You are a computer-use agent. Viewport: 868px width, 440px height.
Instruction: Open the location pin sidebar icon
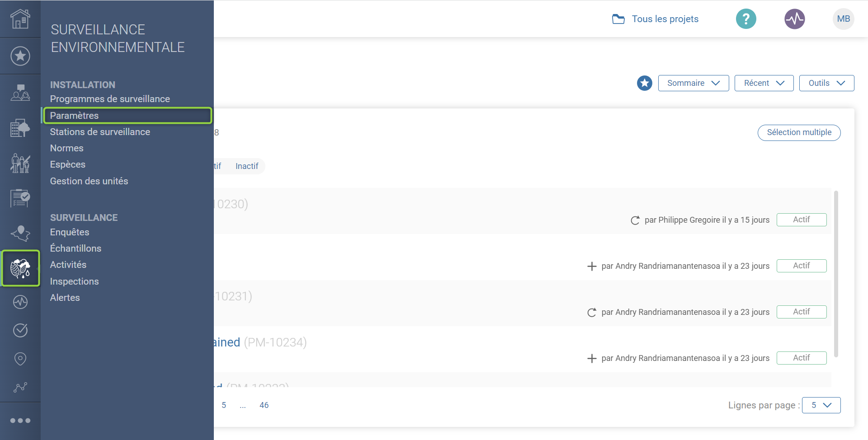(x=20, y=359)
